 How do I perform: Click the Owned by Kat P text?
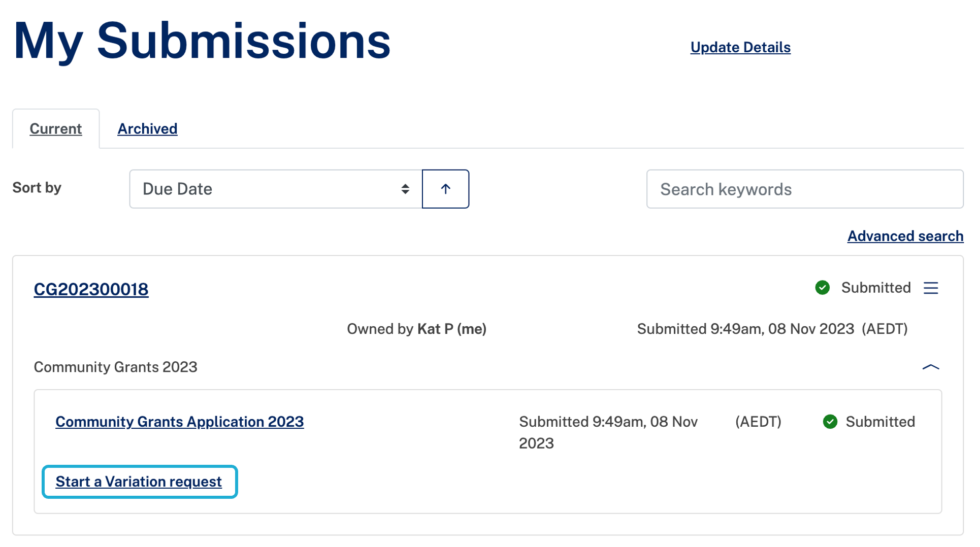[416, 329]
